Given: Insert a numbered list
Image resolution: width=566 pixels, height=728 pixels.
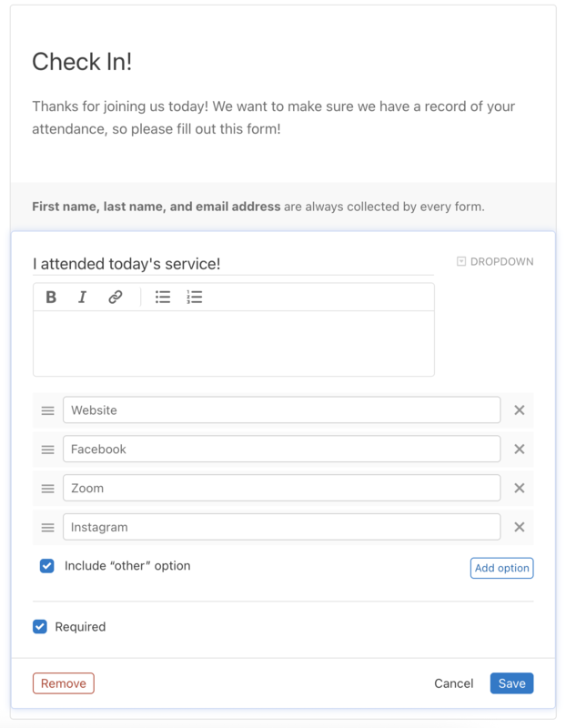Looking at the screenshot, I should 194,297.
